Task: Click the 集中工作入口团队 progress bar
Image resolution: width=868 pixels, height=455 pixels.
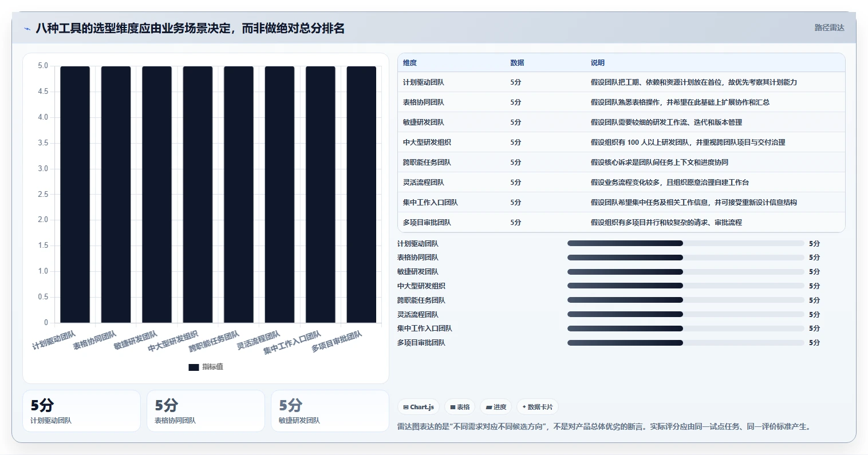Action: point(686,329)
